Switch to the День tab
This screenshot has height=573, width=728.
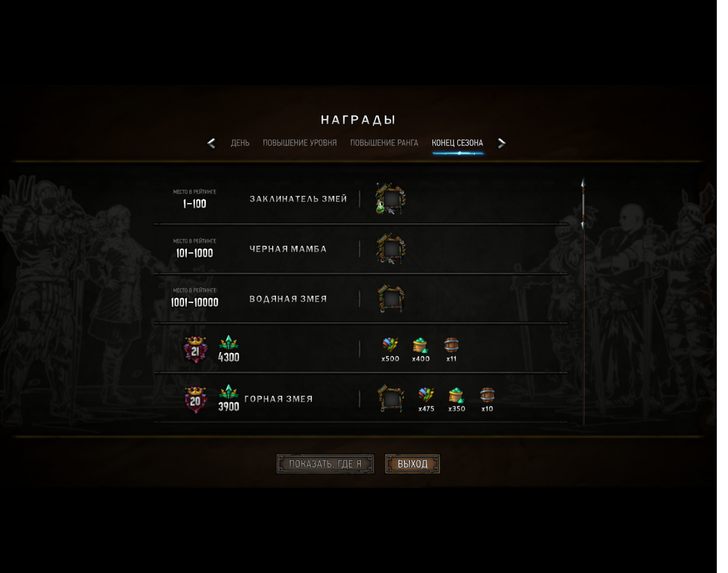pyautogui.click(x=240, y=143)
